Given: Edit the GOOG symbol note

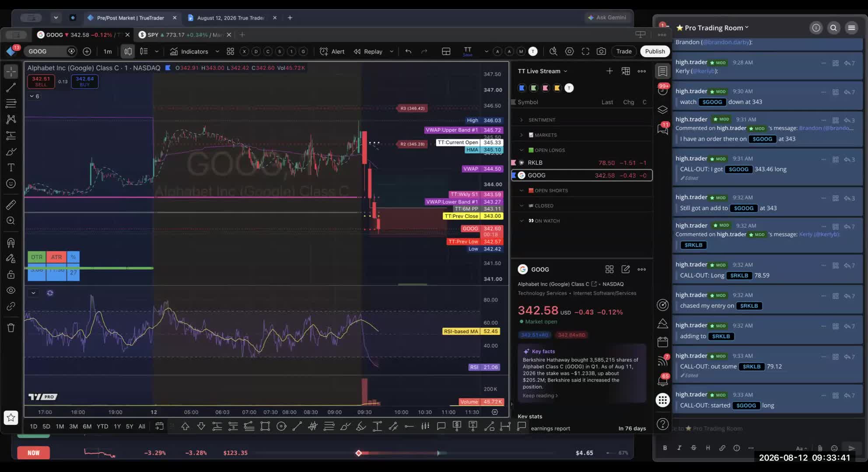Looking at the screenshot, I should click(626, 269).
